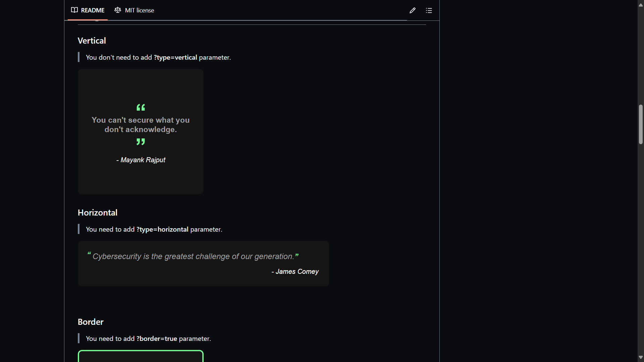Image resolution: width=644 pixels, height=362 pixels.
Task: Click the ?type=horizontal parameter text
Action: pyautogui.click(x=162, y=229)
